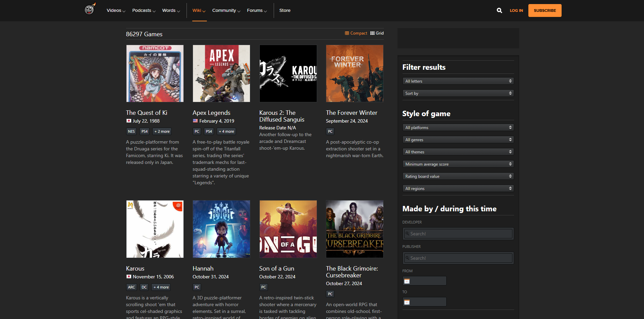The height and width of the screenshot is (319, 644).
Task: Click the NES platform tag on Quest of Ki
Action: [x=131, y=131]
